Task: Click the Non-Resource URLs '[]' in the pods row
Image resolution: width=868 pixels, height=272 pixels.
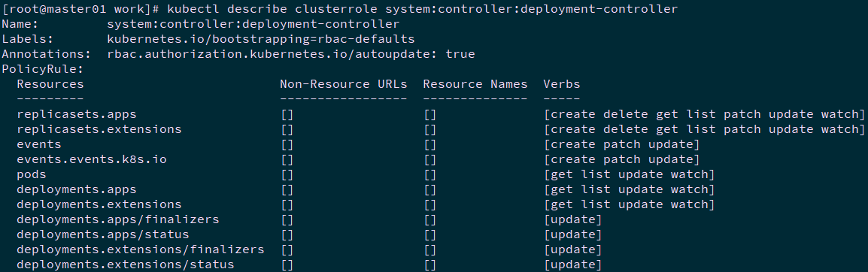Action: click(287, 174)
